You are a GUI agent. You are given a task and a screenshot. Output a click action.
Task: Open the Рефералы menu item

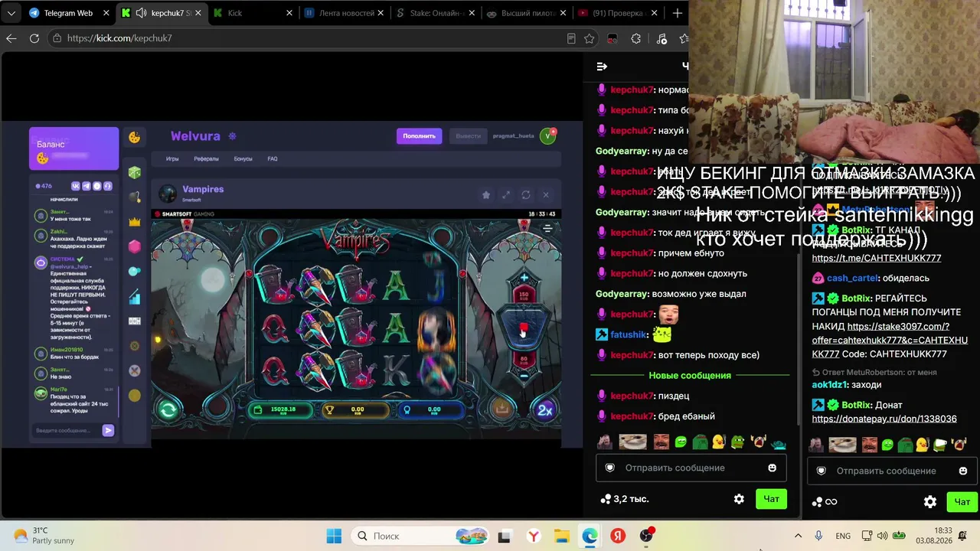point(206,159)
